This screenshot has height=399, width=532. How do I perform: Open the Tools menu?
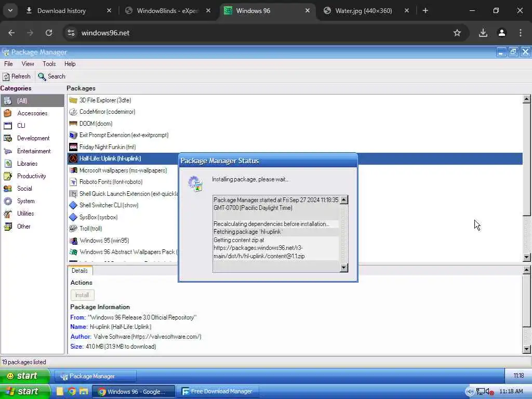click(49, 64)
